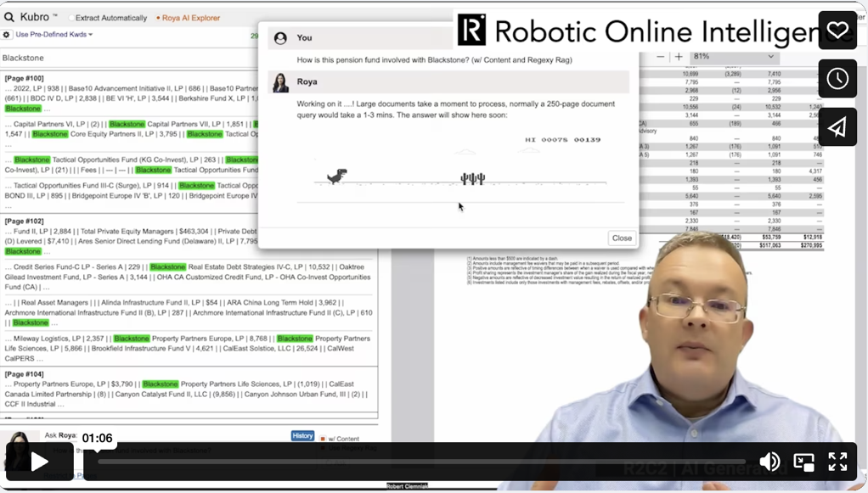
Task: Click the Robotic Online Intelligence logo
Action: click(x=471, y=30)
